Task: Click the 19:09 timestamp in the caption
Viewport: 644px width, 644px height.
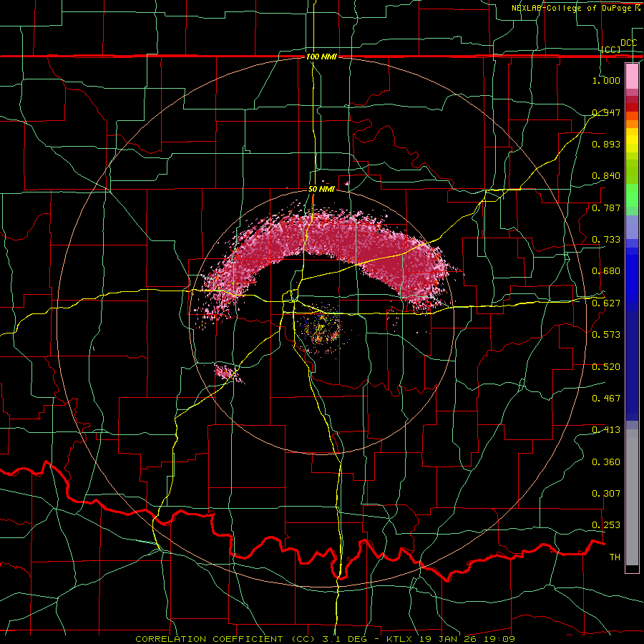Action: tap(500, 639)
